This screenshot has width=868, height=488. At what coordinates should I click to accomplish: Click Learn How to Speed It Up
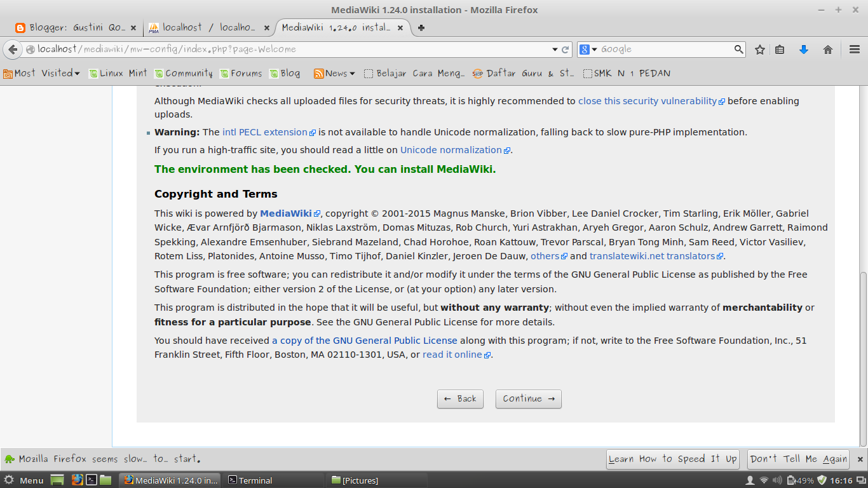click(x=673, y=459)
